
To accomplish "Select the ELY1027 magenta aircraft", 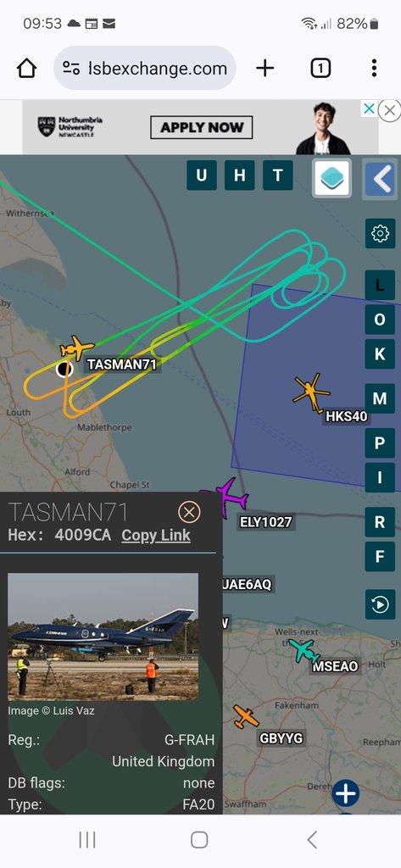I will (x=227, y=498).
